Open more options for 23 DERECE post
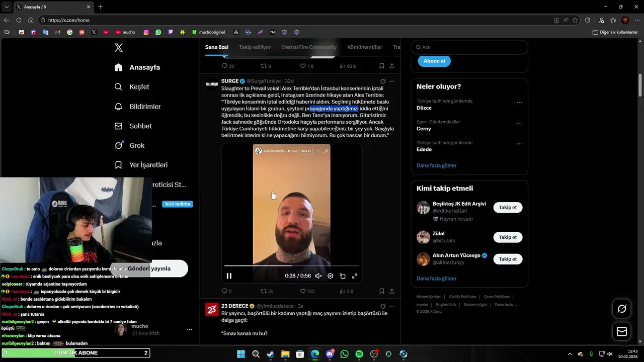644x362 pixels. click(x=392, y=306)
